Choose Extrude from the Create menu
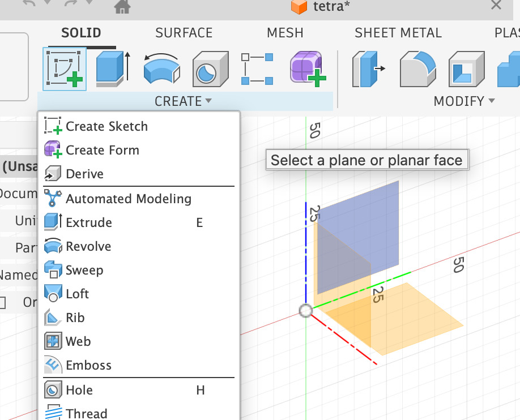520x420 pixels. tap(139, 222)
